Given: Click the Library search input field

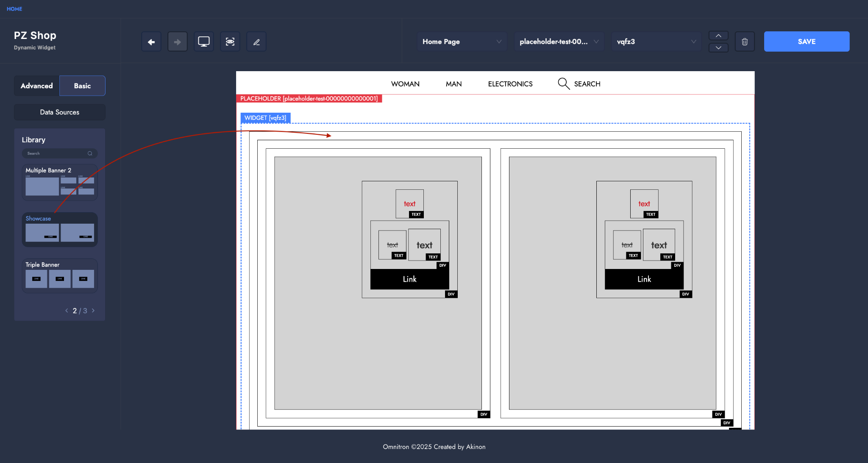Looking at the screenshot, I should (x=55, y=154).
